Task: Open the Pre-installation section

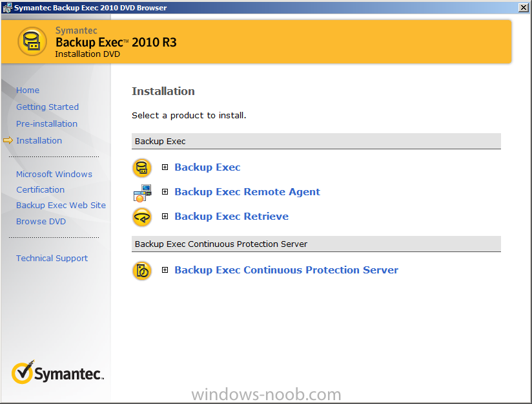Action: 47,123
